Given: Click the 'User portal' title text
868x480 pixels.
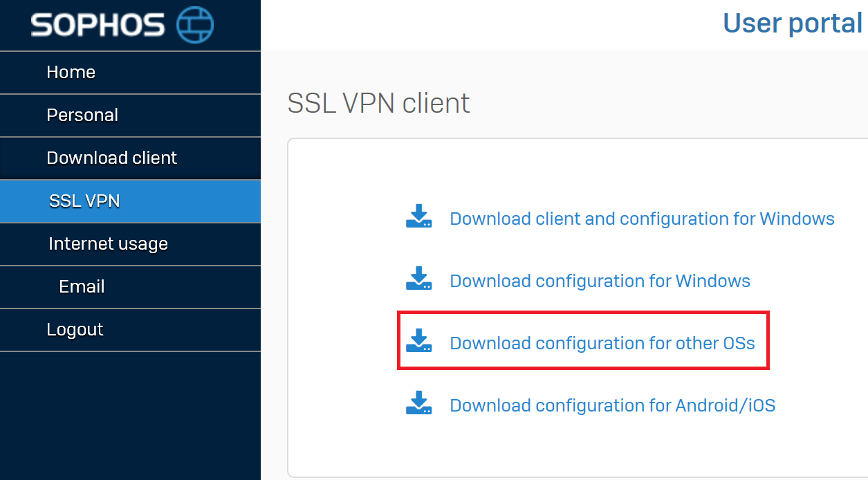Looking at the screenshot, I should coord(792,24).
